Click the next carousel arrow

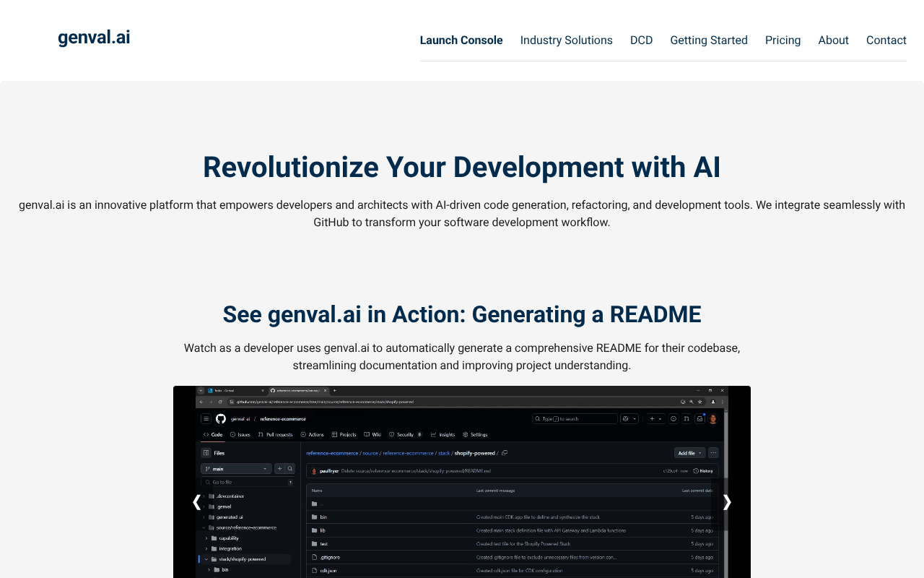point(727,502)
